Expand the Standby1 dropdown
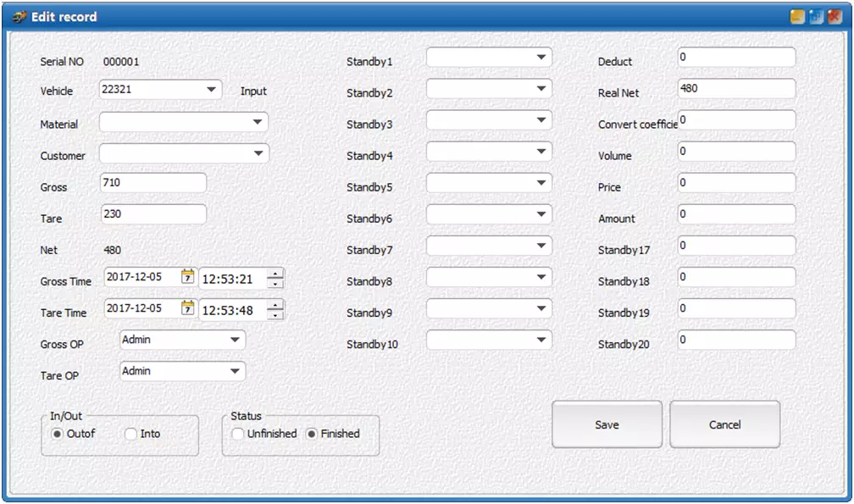Screen dimensions: 854x504 point(489,57)
